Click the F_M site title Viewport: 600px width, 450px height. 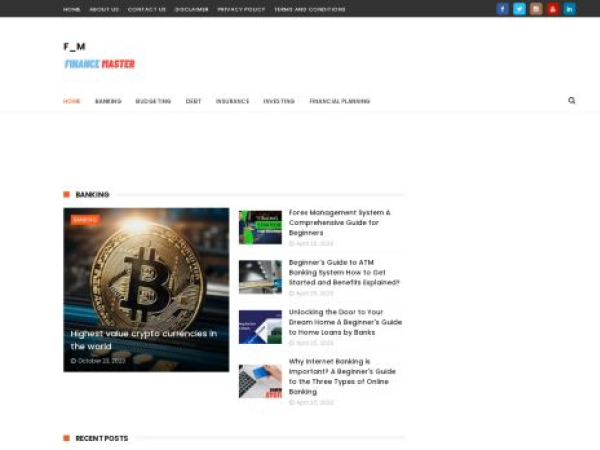(x=74, y=47)
